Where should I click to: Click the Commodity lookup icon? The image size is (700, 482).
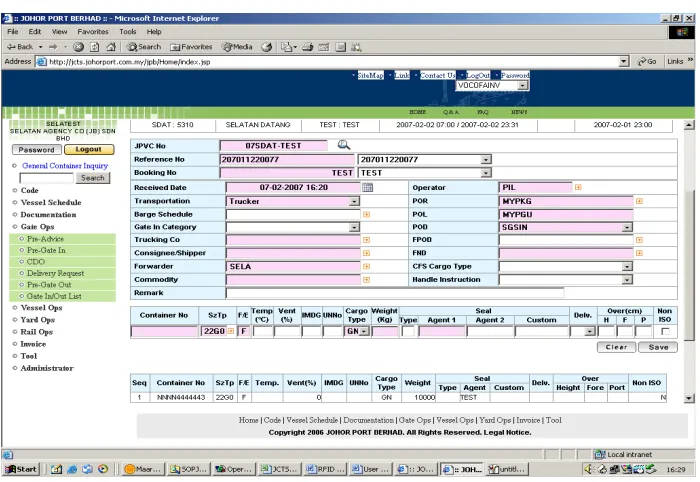click(367, 280)
